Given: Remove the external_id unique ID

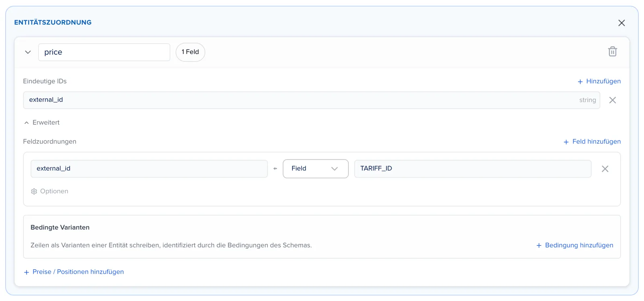Looking at the screenshot, I should click(x=612, y=100).
